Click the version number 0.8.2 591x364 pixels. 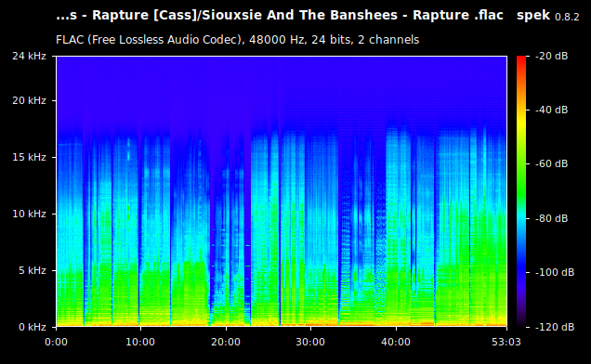tap(567, 17)
